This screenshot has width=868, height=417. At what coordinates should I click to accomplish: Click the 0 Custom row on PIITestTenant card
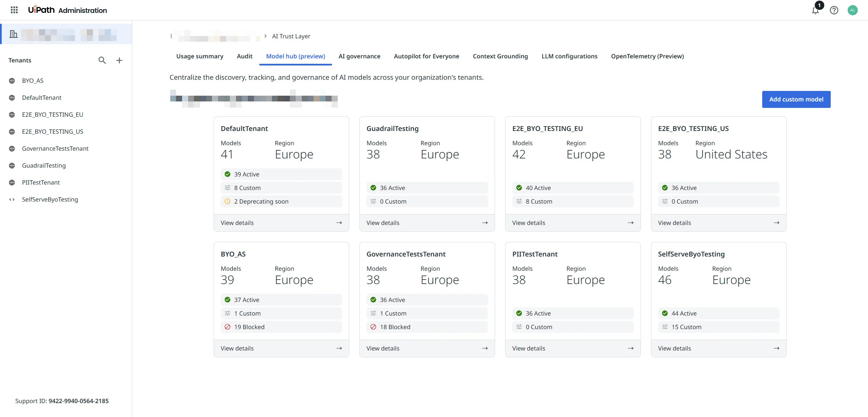click(x=573, y=327)
